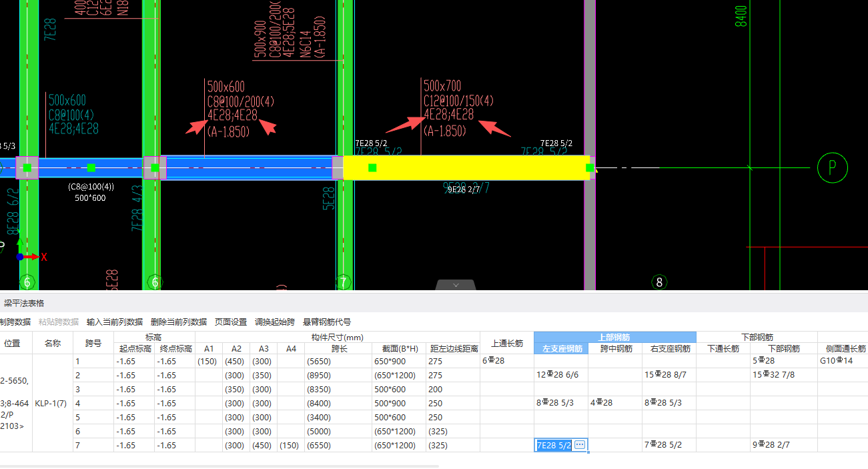This screenshot has height=469, width=868.
Task: Click the 200 distance cell in row 3
Action: [x=453, y=389]
